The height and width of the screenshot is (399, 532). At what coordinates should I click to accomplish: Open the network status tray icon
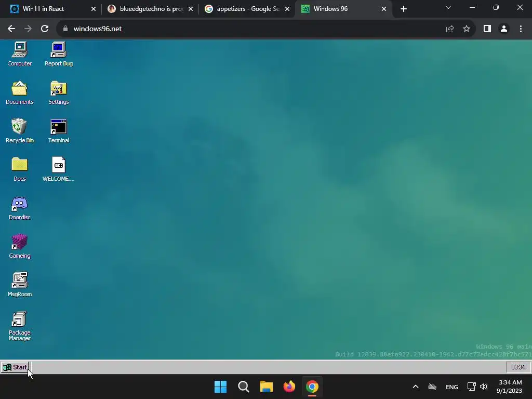coord(471,387)
